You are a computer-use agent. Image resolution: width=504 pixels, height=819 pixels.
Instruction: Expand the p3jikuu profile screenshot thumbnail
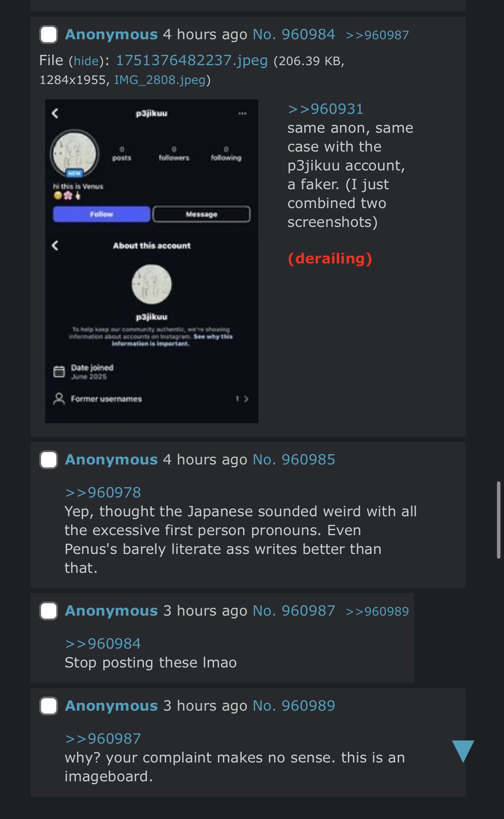pos(152,261)
